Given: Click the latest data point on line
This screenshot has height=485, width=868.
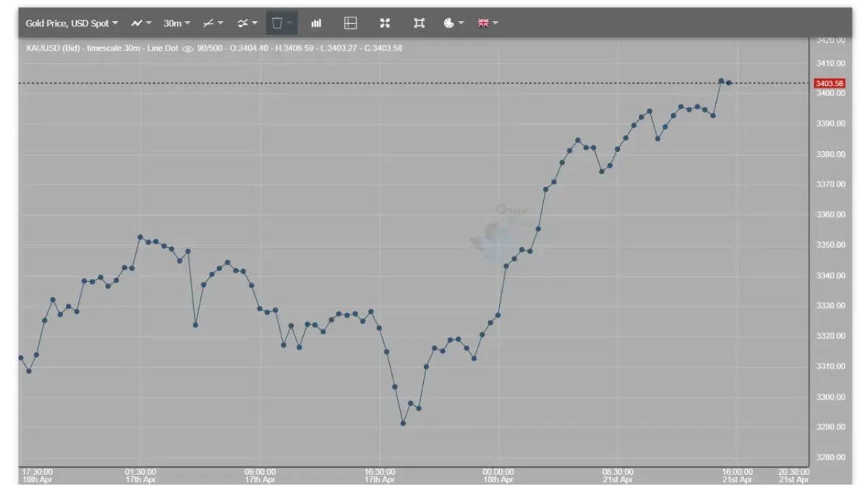Looking at the screenshot, I should pyautogui.click(x=729, y=83).
